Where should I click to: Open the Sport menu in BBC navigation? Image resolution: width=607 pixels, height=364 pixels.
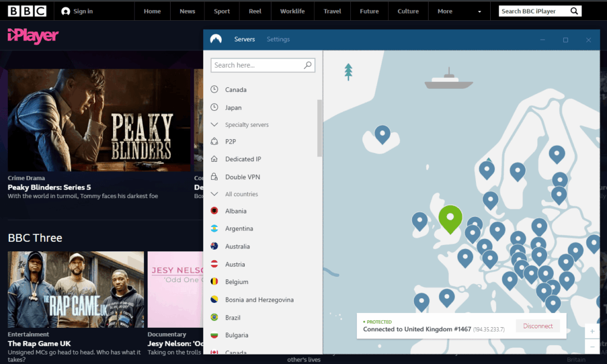point(222,11)
